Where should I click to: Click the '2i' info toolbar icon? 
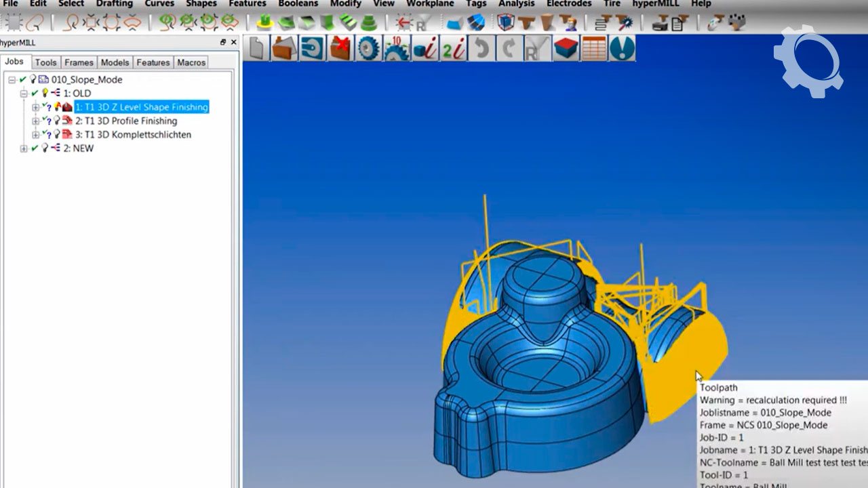[453, 49]
